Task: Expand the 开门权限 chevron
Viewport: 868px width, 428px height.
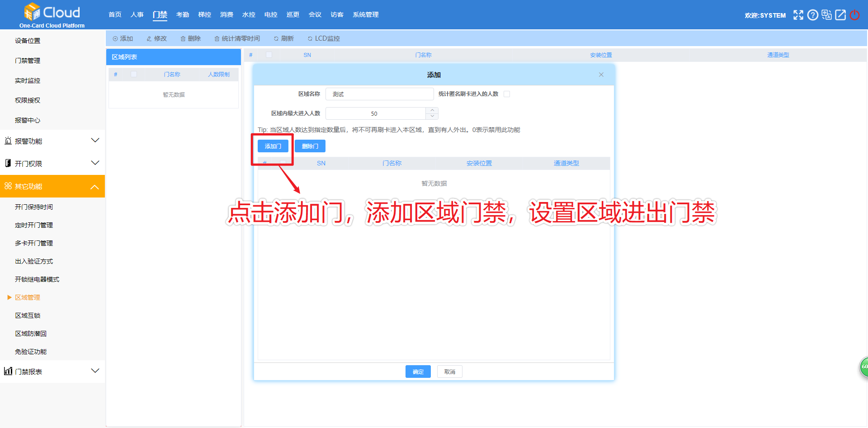Action: 95,163
